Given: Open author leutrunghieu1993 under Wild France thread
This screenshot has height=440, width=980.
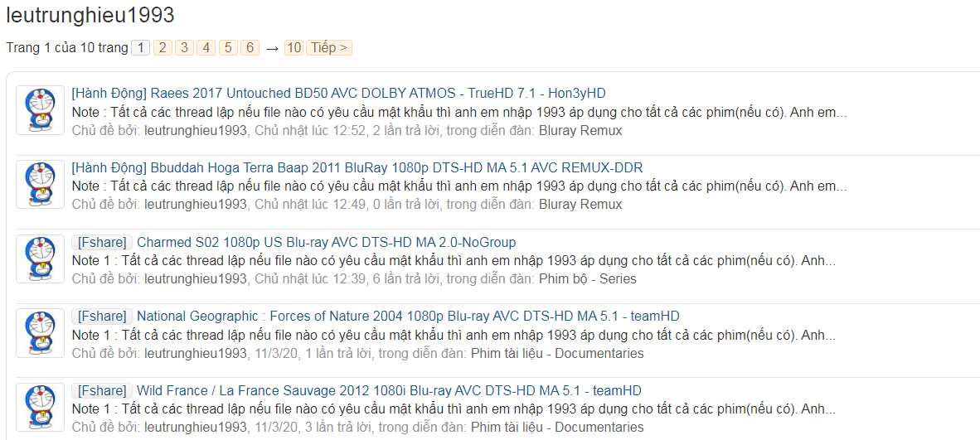Looking at the screenshot, I should pos(196,428).
